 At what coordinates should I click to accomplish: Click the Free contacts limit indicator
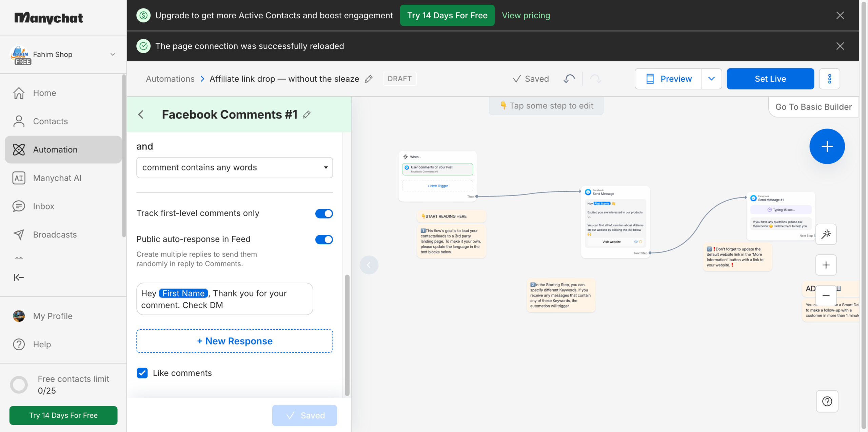(63, 385)
